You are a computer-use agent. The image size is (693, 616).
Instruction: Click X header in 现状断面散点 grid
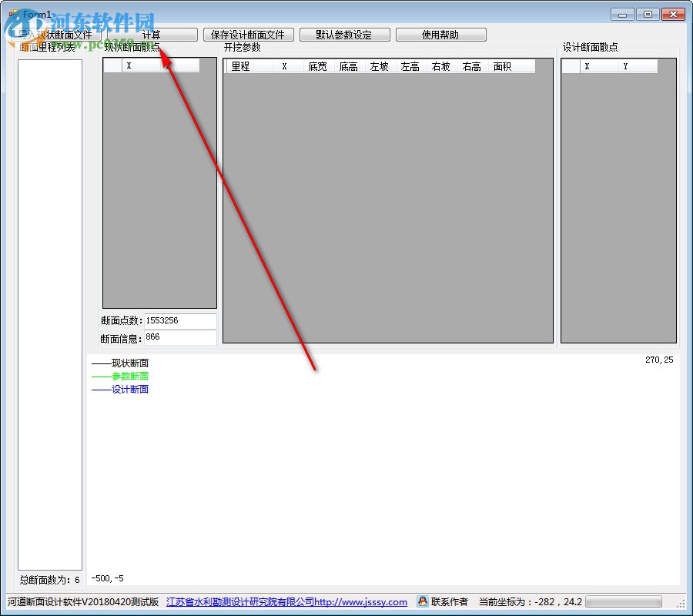[x=141, y=66]
